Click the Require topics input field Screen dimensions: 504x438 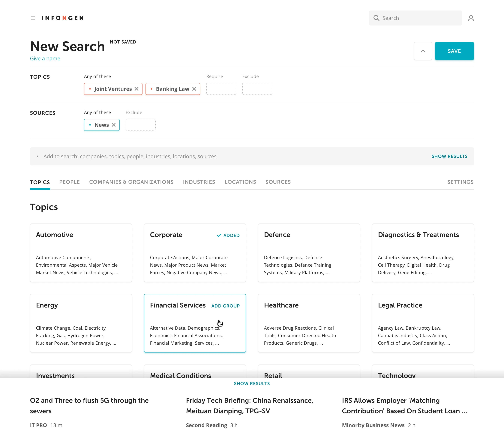coord(221,89)
